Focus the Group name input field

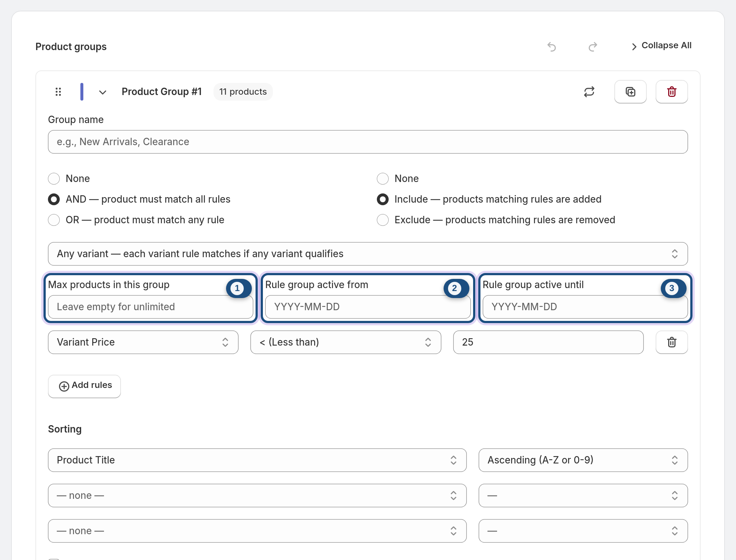click(368, 142)
